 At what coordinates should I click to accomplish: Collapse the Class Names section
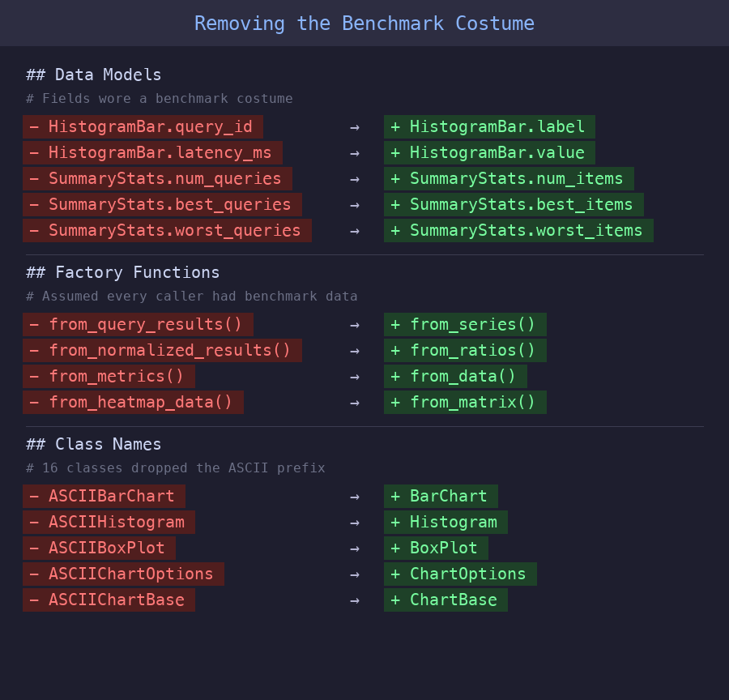click(92, 444)
